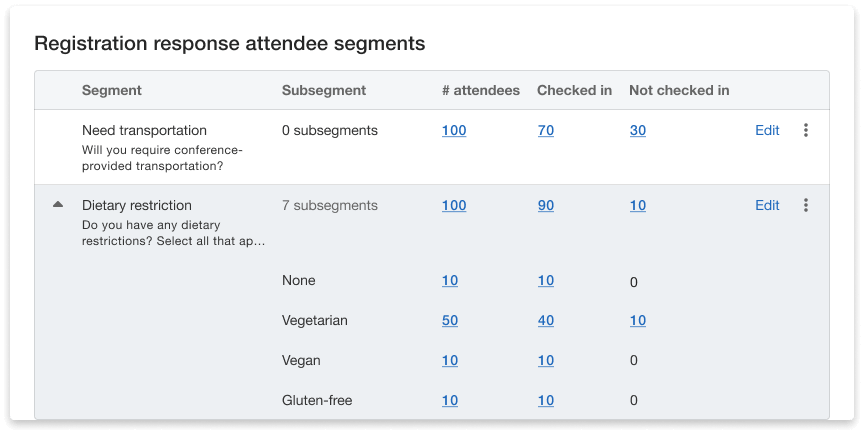Open 100 attendees for Need transportation
The height and width of the screenshot is (434, 864).
click(x=454, y=131)
